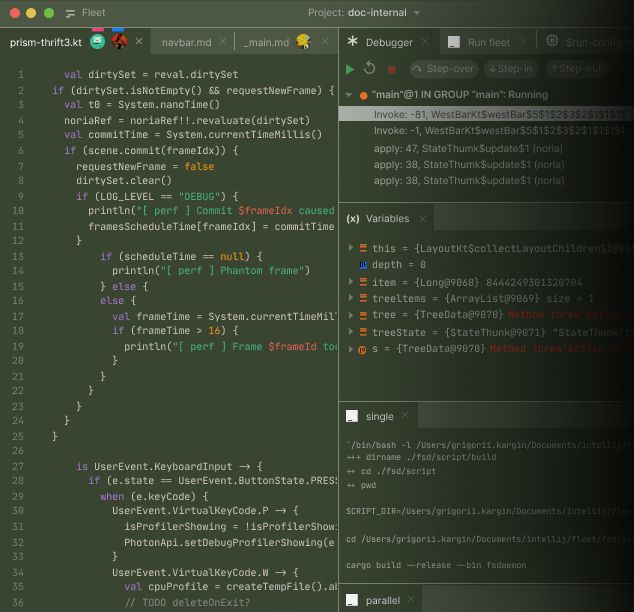Expand the 'treeItems' variable
Viewport: 634px width, 612px height.
point(351,298)
